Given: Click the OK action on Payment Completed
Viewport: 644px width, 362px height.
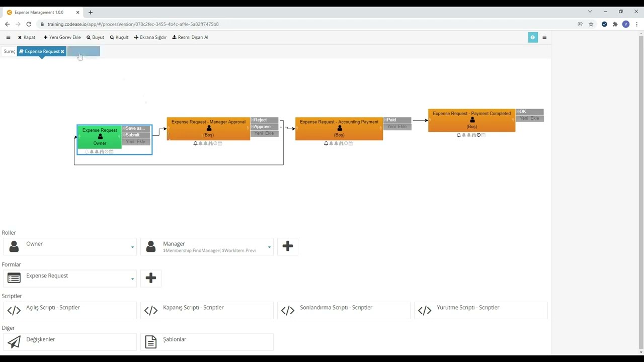Looking at the screenshot, I should [530, 112].
